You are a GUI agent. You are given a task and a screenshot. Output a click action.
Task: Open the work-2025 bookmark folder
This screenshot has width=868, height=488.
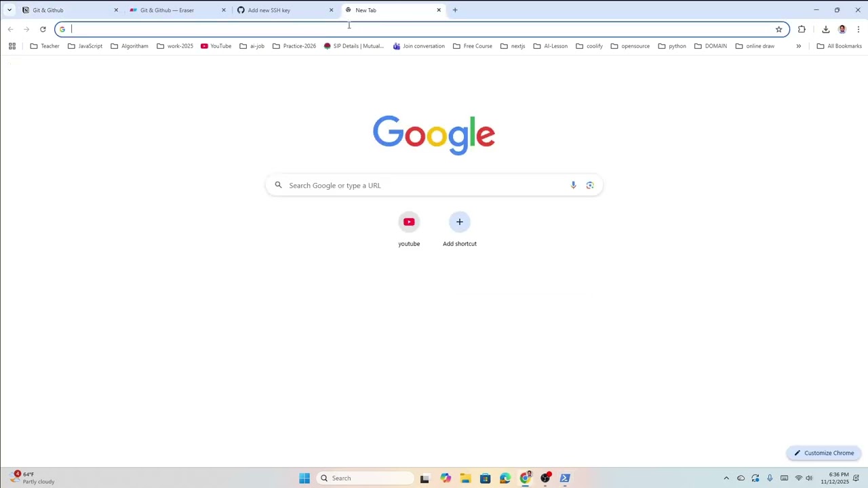(174, 46)
